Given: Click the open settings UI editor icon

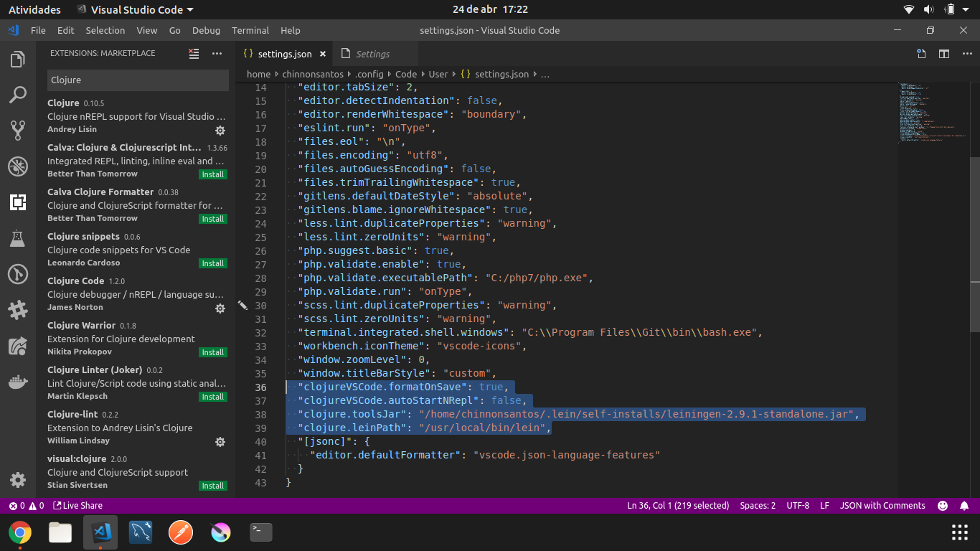Looking at the screenshot, I should pos(921,53).
